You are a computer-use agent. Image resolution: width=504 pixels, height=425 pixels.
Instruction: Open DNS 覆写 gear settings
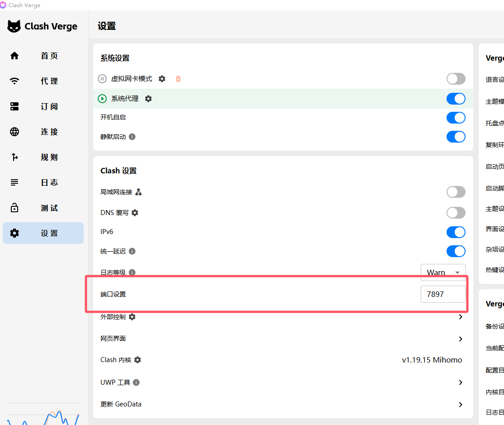click(x=135, y=213)
